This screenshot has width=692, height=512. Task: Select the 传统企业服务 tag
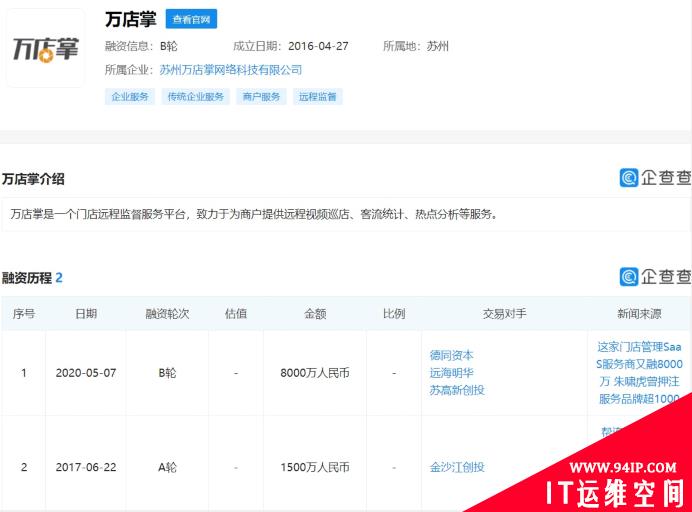click(196, 97)
